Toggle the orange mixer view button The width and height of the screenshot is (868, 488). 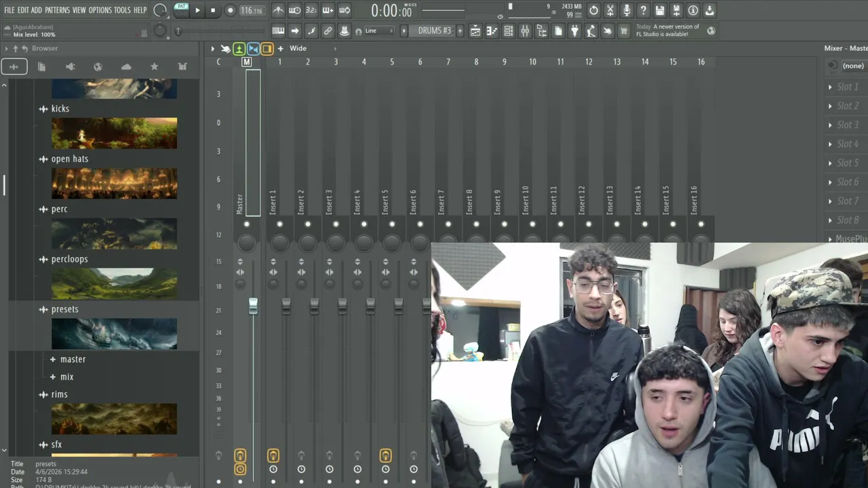tap(267, 49)
